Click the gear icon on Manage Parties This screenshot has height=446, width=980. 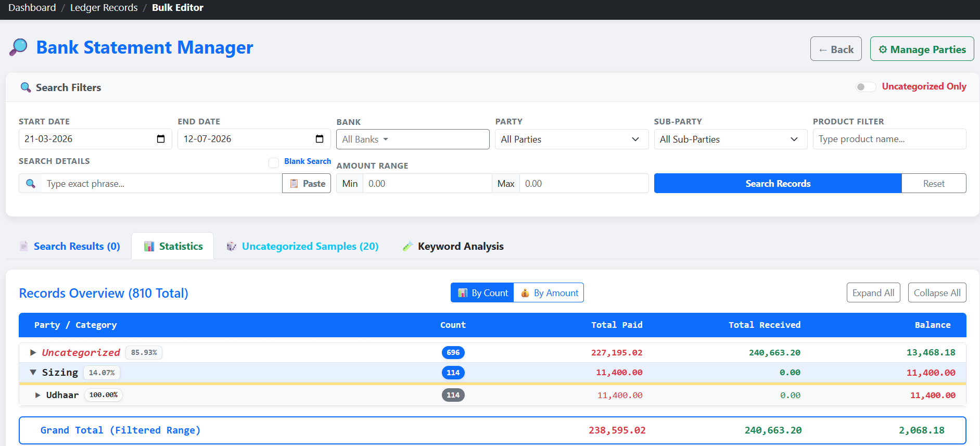coord(883,49)
